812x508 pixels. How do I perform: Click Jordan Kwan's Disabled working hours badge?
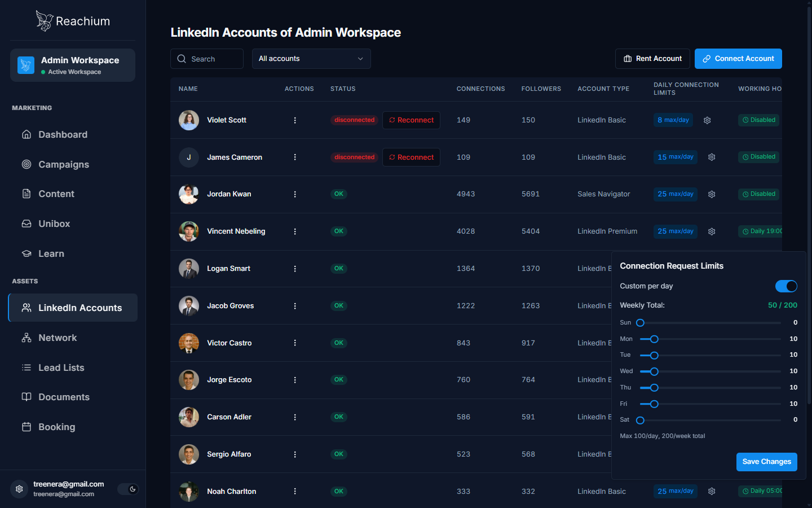[758, 194]
